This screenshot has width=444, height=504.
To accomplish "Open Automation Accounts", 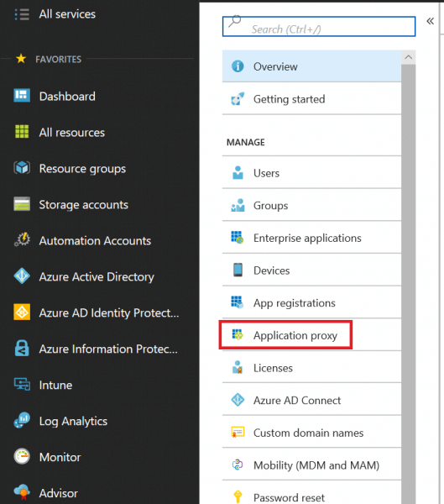I will click(95, 241).
